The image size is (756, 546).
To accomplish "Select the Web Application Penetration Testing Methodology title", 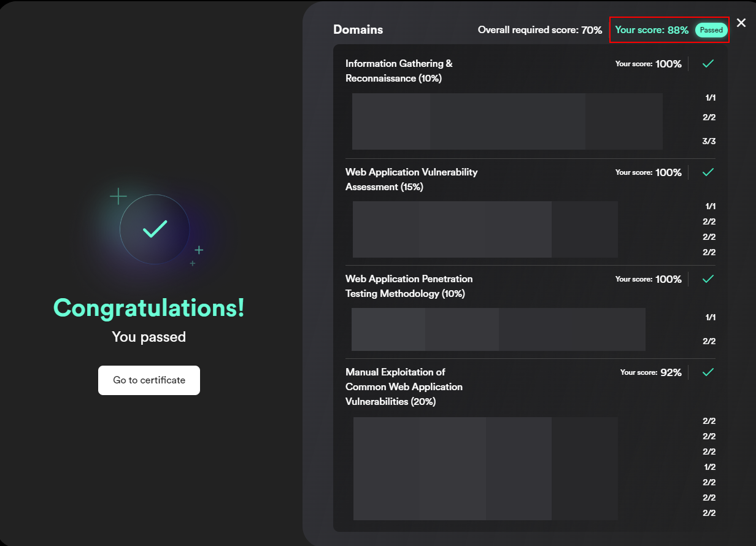I will (x=409, y=286).
